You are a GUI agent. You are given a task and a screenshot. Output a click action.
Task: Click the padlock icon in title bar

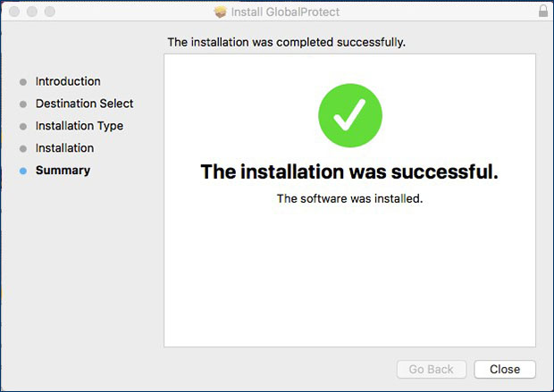click(x=543, y=12)
